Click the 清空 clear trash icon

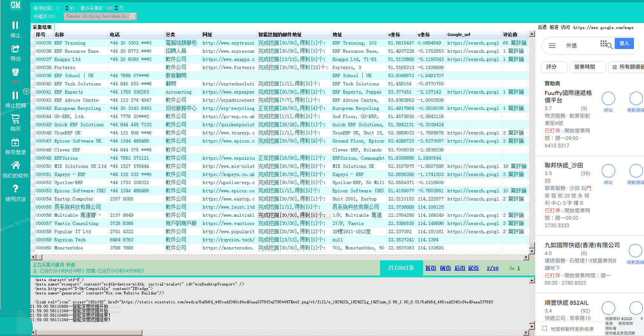tap(15, 72)
